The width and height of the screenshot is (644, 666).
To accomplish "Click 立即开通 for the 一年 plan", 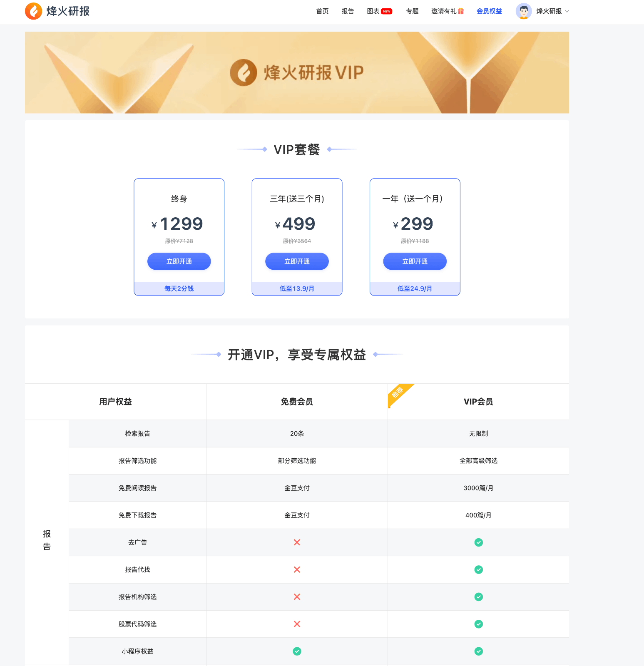I will tap(415, 261).
